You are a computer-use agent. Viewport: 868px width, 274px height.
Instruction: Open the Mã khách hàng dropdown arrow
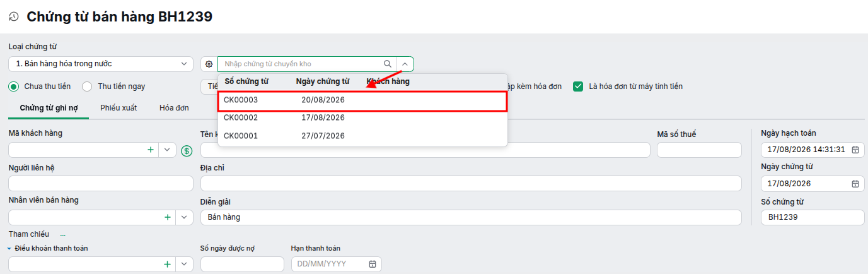[167, 150]
